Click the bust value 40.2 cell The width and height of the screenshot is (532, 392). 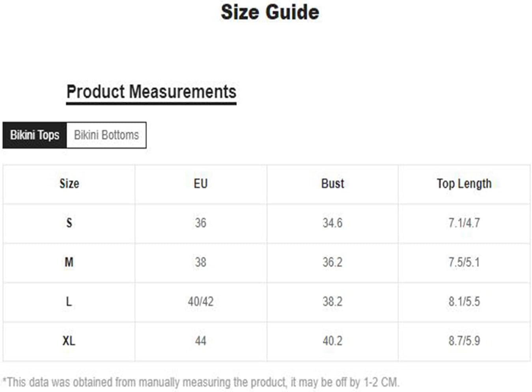(x=332, y=341)
